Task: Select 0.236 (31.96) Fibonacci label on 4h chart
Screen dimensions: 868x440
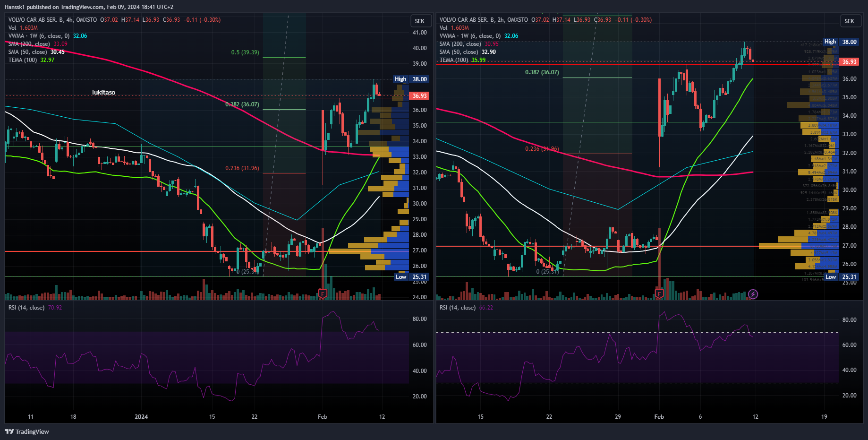Action: point(242,168)
